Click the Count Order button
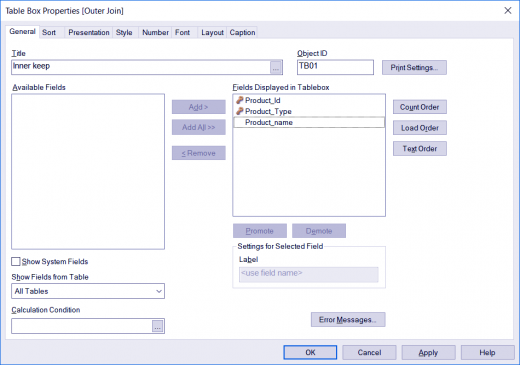The width and height of the screenshot is (520, 365). (420, 107)
